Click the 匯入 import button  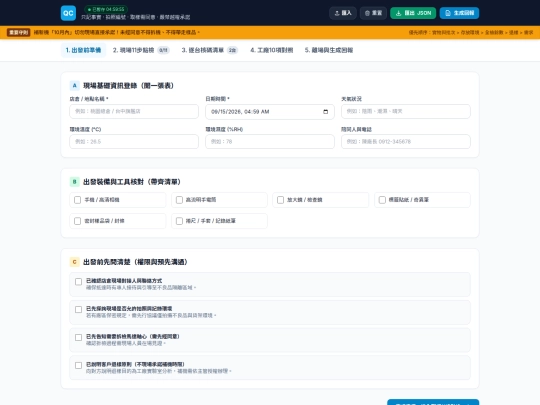(x=343, y=13)
